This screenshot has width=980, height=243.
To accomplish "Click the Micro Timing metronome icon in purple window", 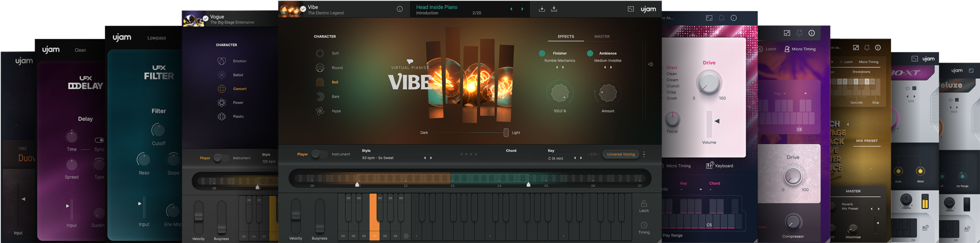I will [x=786, y=49].
